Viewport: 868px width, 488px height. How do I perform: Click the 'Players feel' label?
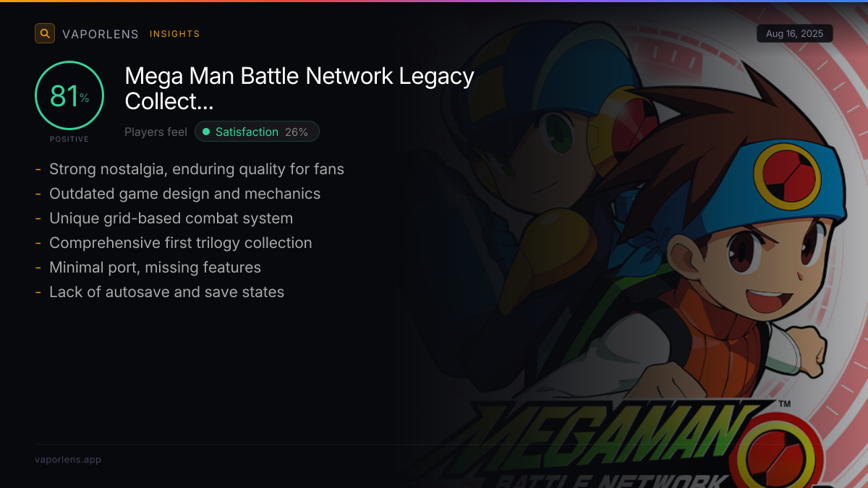(156, 132)
